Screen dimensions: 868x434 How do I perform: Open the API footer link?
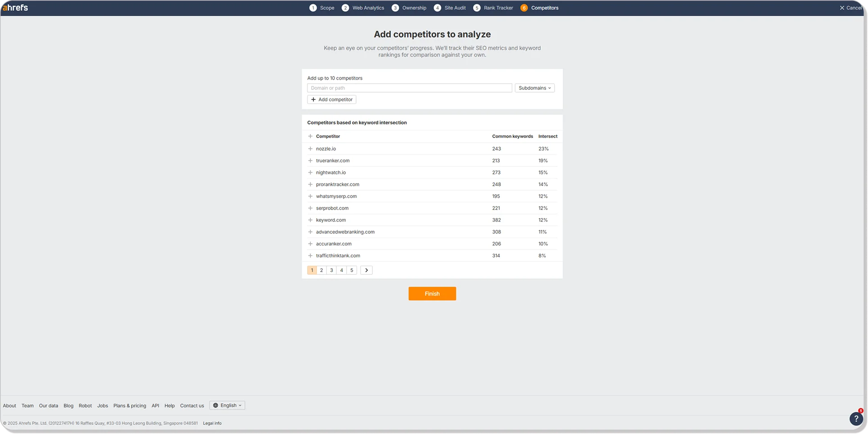click(155, 406)
